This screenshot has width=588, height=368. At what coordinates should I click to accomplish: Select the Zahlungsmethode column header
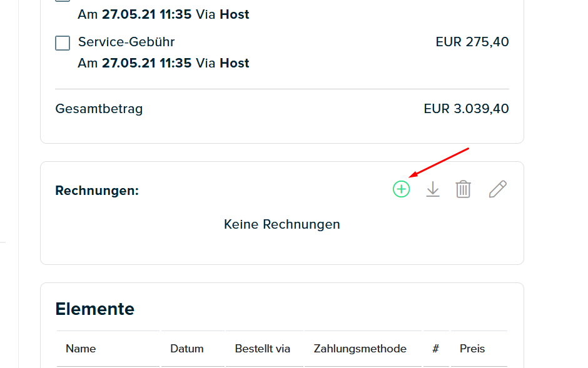click(360, 349)
